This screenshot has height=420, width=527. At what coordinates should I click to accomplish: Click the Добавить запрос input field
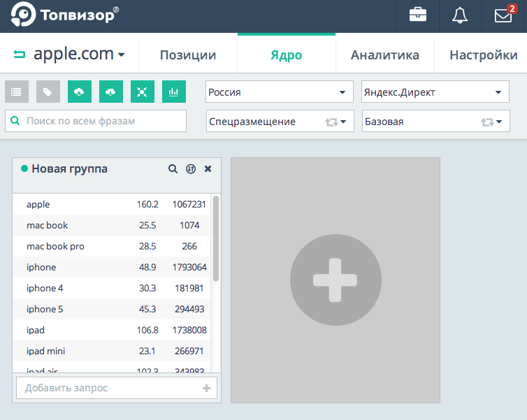(x=108, y=388)
